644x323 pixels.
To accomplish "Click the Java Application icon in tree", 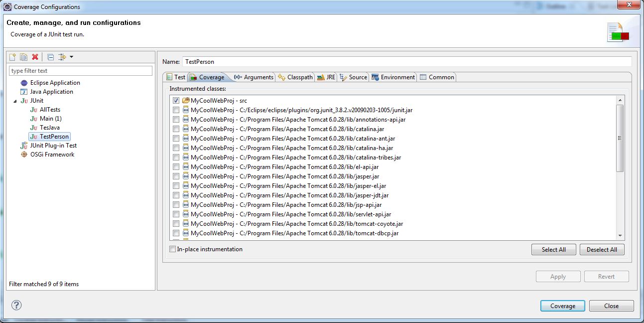I will click(x=24, y=92).
